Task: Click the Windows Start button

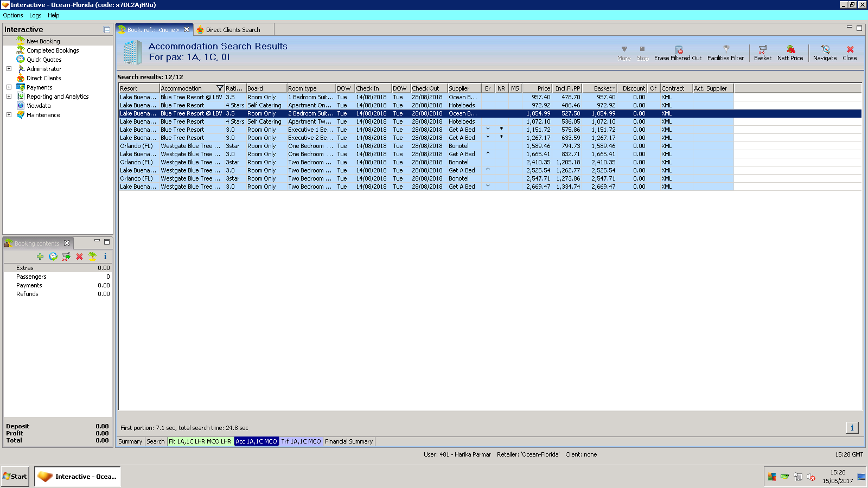Action: click(x=15, y=477)
